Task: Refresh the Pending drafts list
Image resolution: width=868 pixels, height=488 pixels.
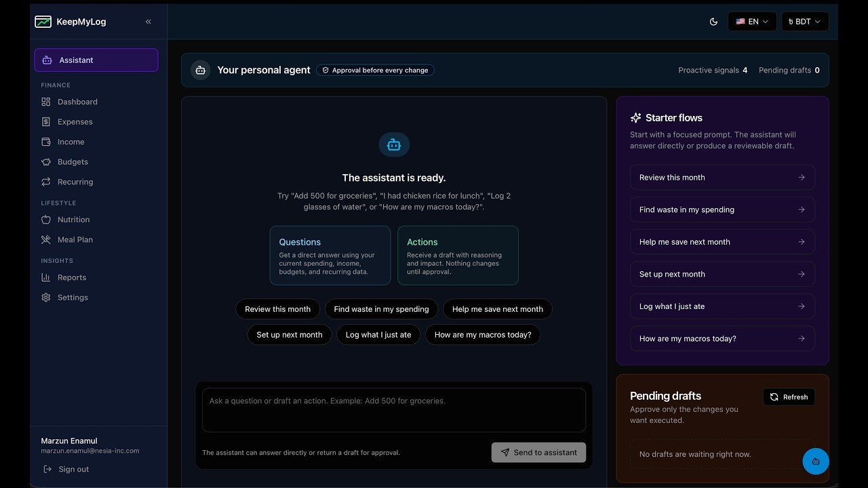Action: (789, 396)
